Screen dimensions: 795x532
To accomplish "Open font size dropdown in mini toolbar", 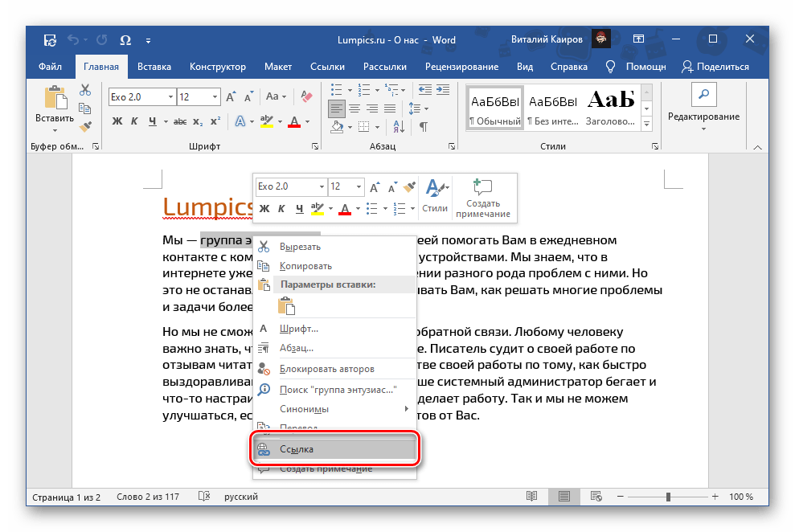I will [357, 186].
